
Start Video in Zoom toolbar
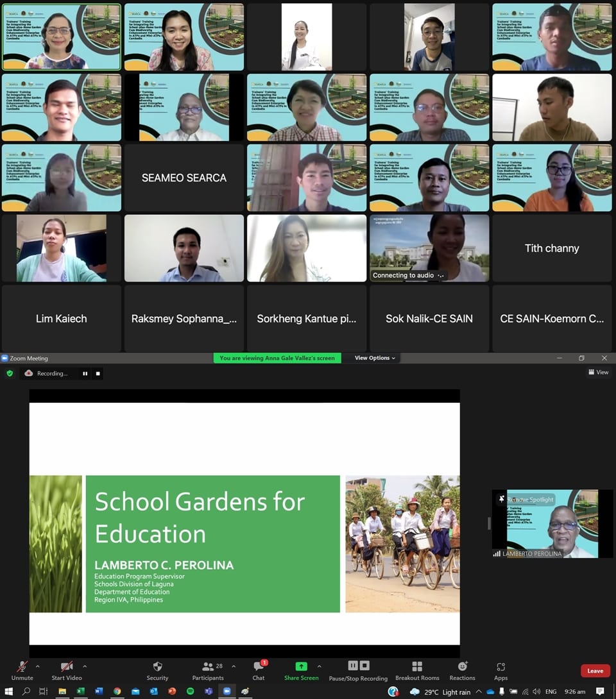(x=67, y=670)
